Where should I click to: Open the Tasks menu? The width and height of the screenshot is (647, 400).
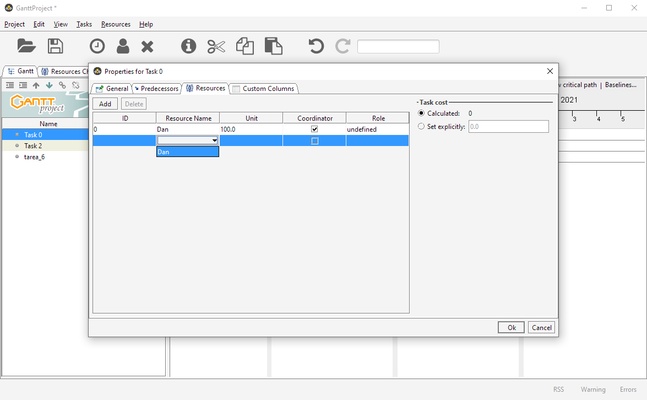pyautogui.click(x=84, y=24)
